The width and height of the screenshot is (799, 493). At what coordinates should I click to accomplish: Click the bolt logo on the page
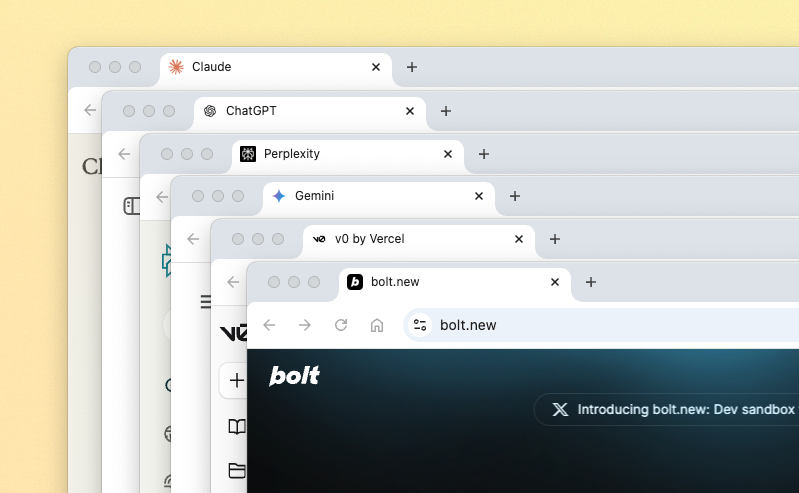pos(295,376)
